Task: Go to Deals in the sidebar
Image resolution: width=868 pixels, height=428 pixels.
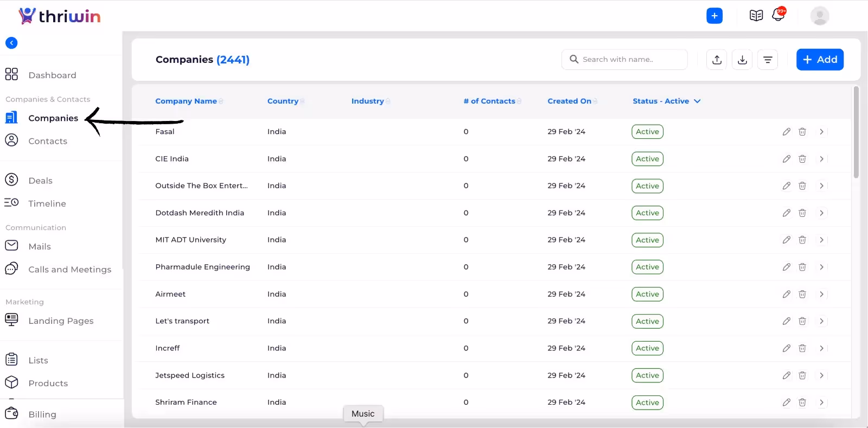Action: point(41,181)
